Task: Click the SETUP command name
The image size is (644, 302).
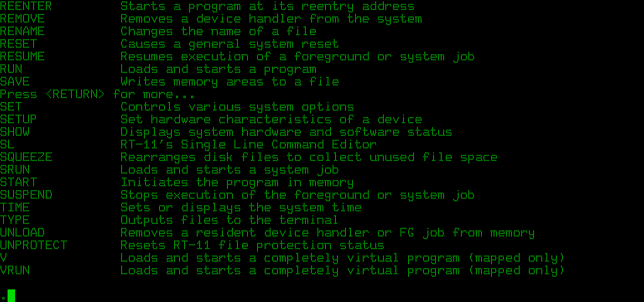Action: pyautogui.click(x=18, y=120)
